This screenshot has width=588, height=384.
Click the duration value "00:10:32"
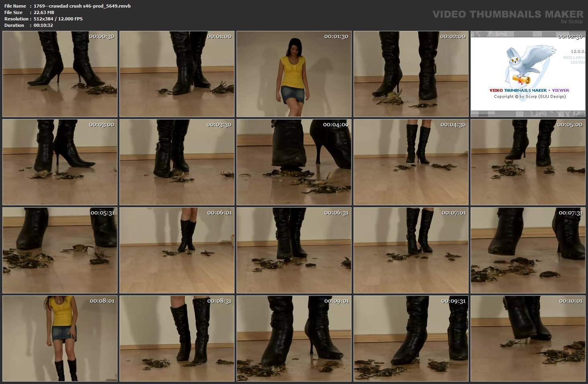[x=43, y=25]
